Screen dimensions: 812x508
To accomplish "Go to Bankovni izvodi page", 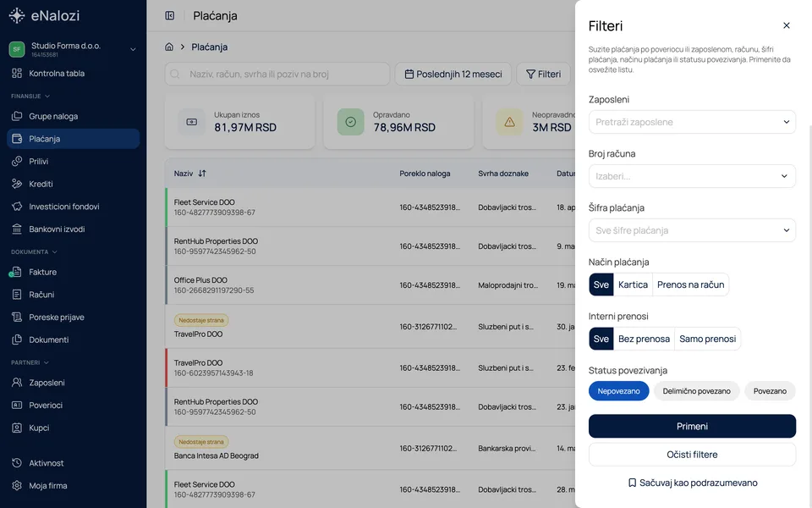I will pyautogui.click(x=73, y=229).
